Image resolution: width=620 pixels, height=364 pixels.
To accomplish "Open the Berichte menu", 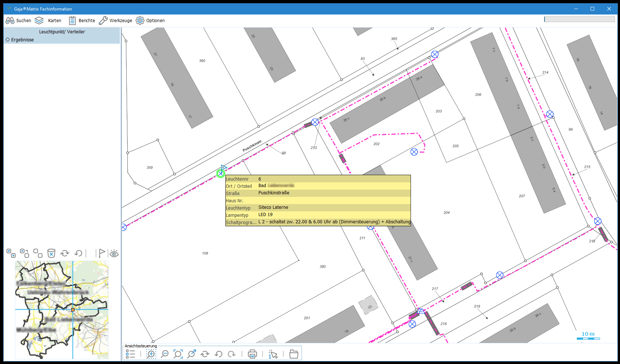I will pos(82,21).
